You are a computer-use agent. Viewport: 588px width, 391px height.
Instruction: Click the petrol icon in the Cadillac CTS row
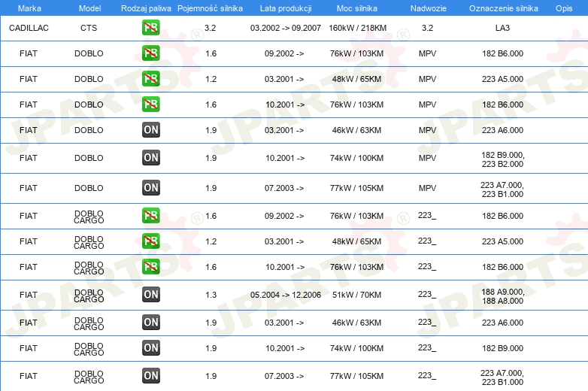click(x=150, y=28)
